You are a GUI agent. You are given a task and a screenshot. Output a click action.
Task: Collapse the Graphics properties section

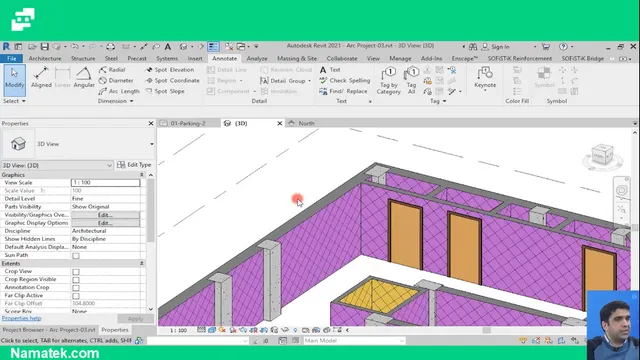[x=142, y=175]
